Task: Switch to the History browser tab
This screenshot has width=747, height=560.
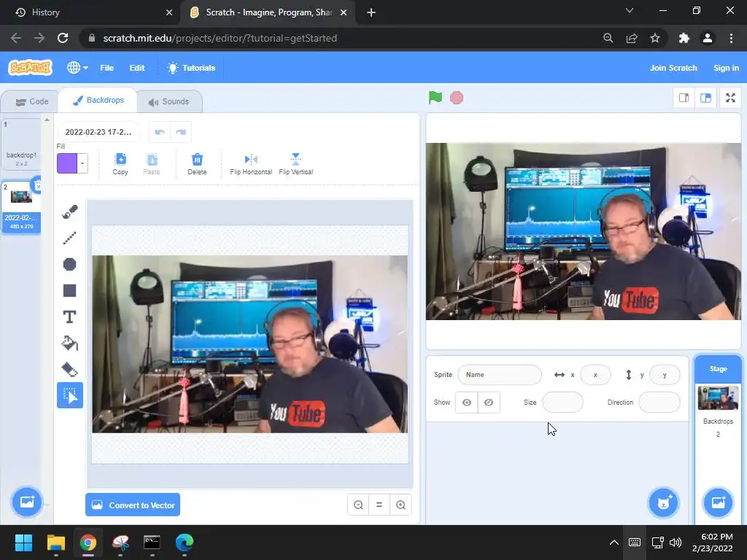Action: [x=90, y=12]
